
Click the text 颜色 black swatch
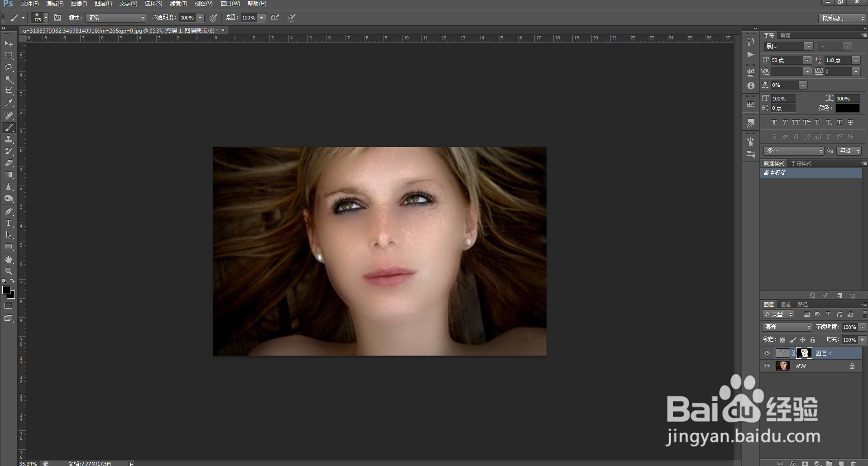click(847, 108)
